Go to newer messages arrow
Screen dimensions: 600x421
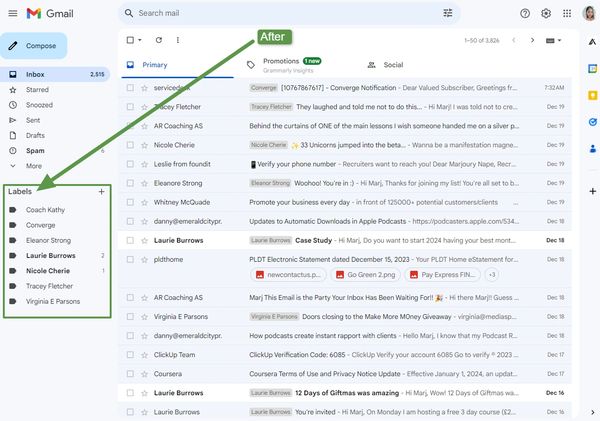tap(514, 40)
